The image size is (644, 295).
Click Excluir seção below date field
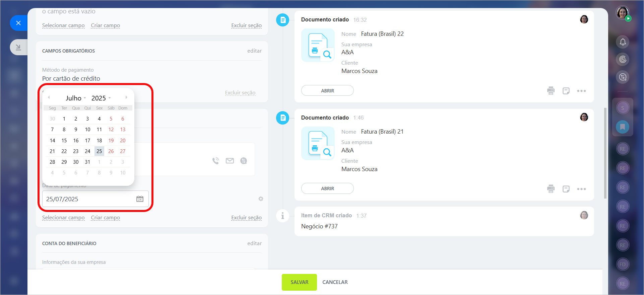(246, 218)
